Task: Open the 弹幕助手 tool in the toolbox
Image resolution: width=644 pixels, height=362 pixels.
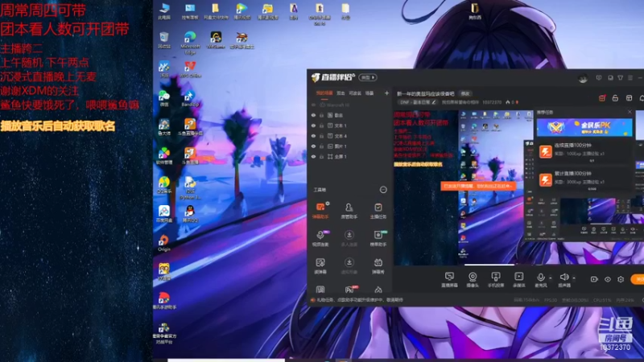Action: [x=320, y=210]
